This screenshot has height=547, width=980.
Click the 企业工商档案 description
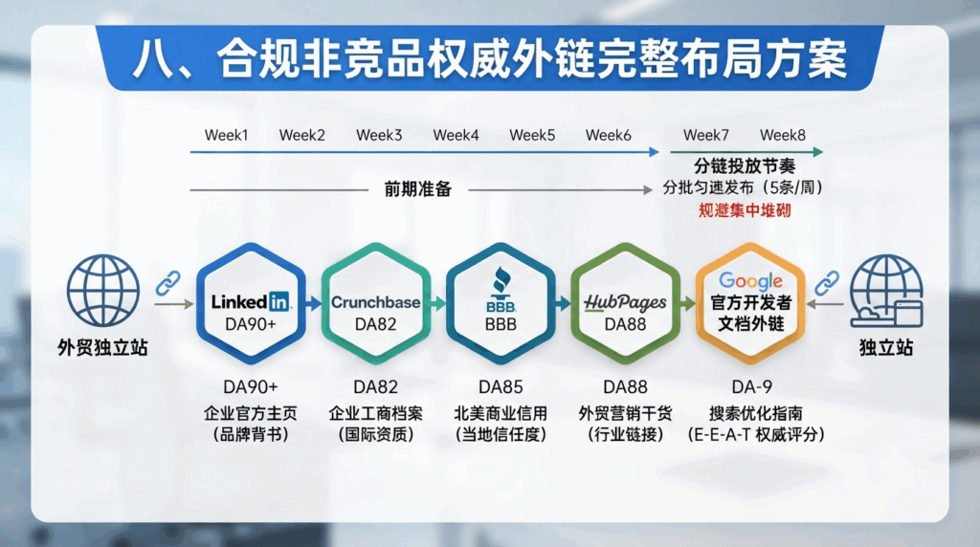point(375,413)
